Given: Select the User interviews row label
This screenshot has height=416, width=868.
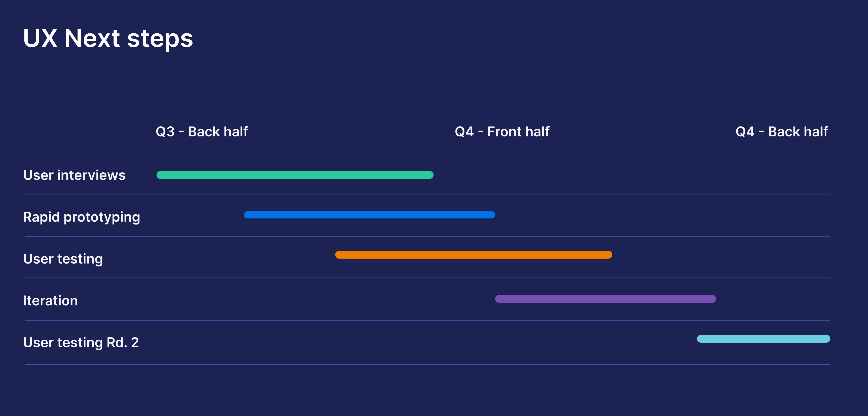Looking at the screenshot, I should point(74,175).
